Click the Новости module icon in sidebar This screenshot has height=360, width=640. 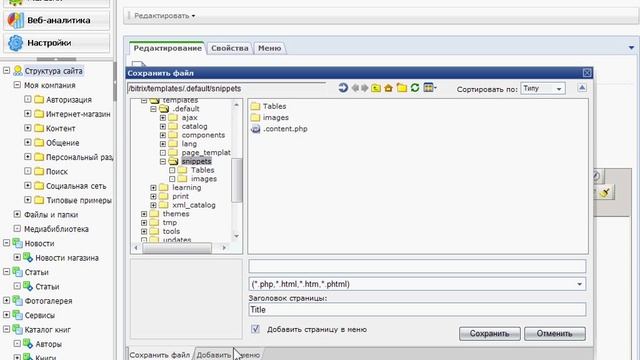pyautogui.click(x=18, y=243)
